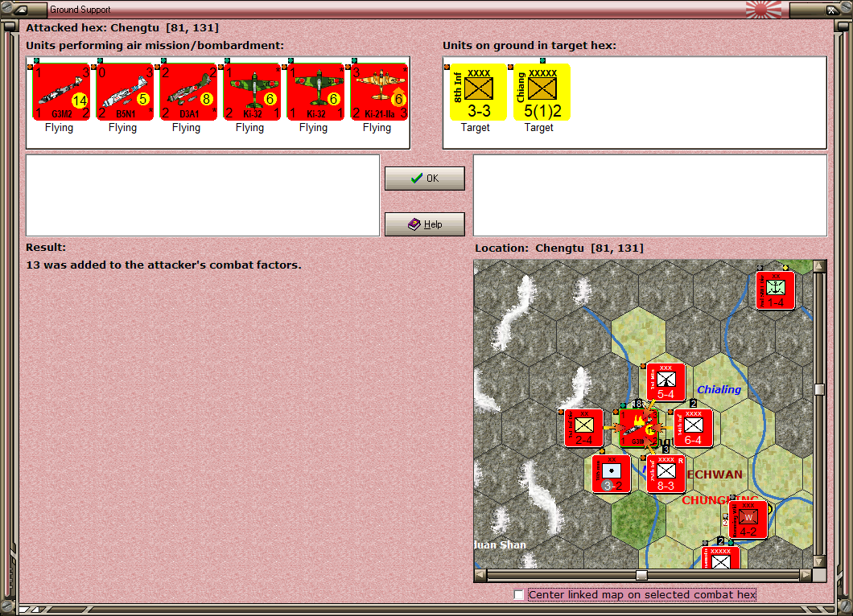
Task: Click the ECHWAN province label on map
Action: click(715, 474)
